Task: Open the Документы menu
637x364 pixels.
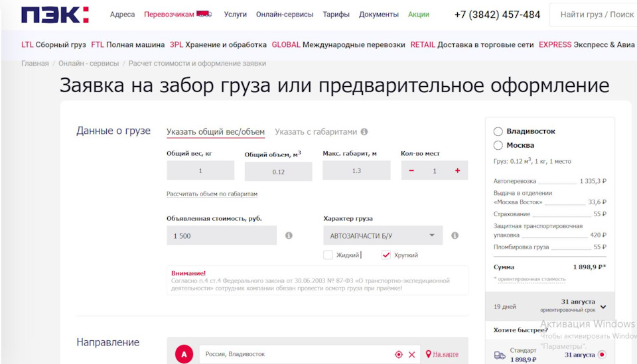Action: coord(379,14)
